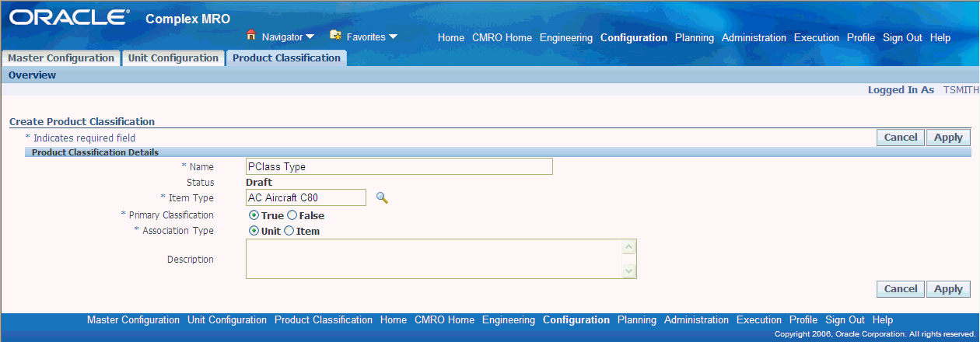Switch to the Master Configuration tab
Image resolution: width=980 pixels, height=342 pixels.
(61, 58)
